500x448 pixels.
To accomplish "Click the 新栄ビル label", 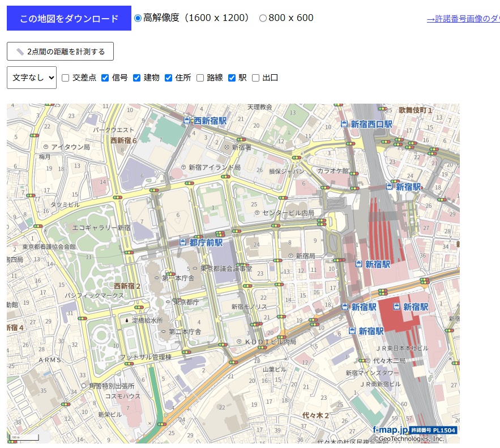I will pos(110,415).
